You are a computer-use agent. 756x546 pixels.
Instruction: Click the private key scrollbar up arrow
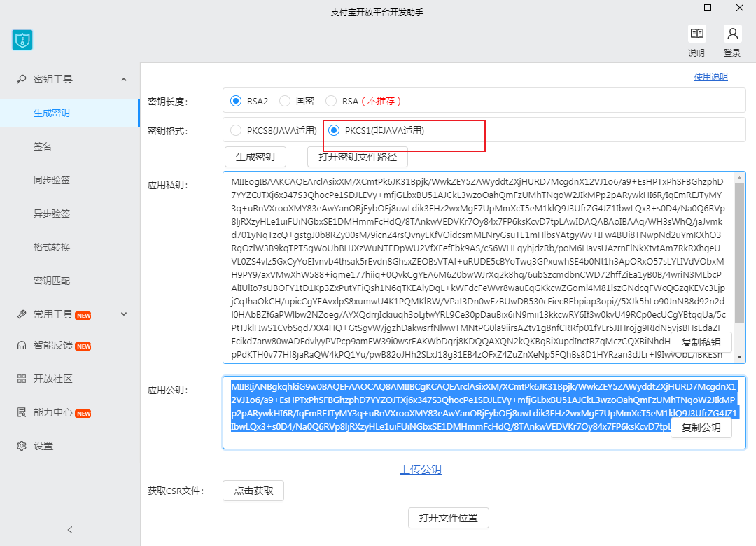(740, 178)
